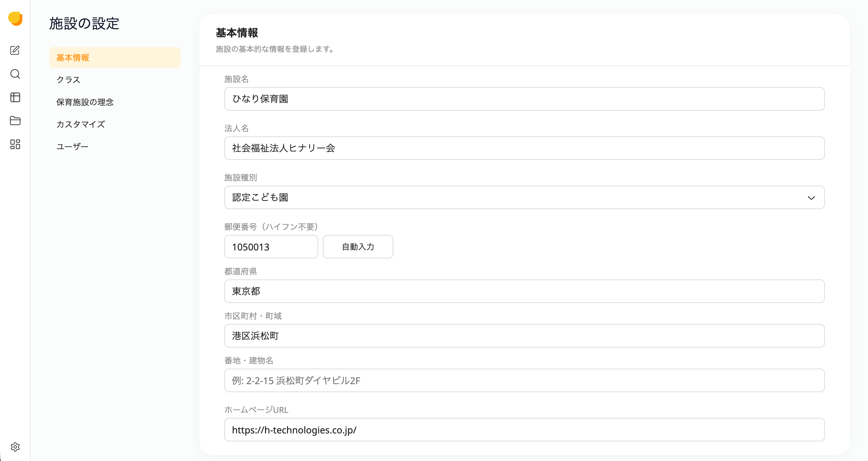The image size is (868, 461).
Task: Open the ユーザー settings section
Action: (115, 147)
